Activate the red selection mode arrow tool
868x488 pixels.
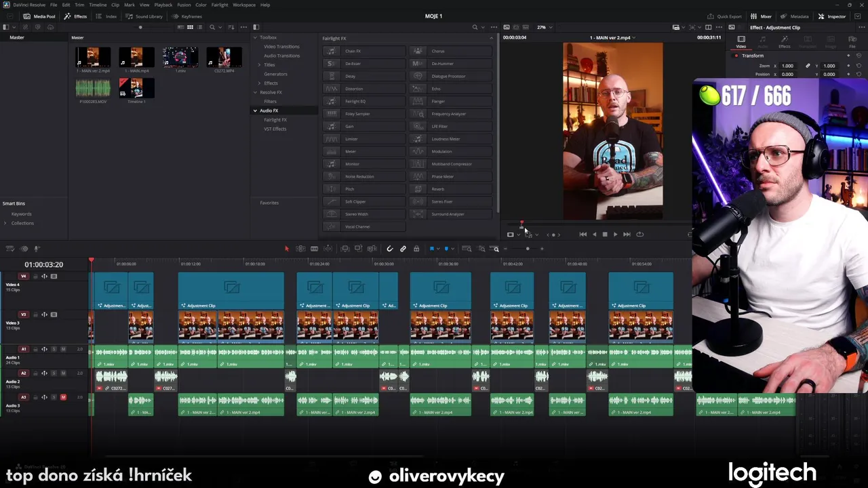coord(286,249)
